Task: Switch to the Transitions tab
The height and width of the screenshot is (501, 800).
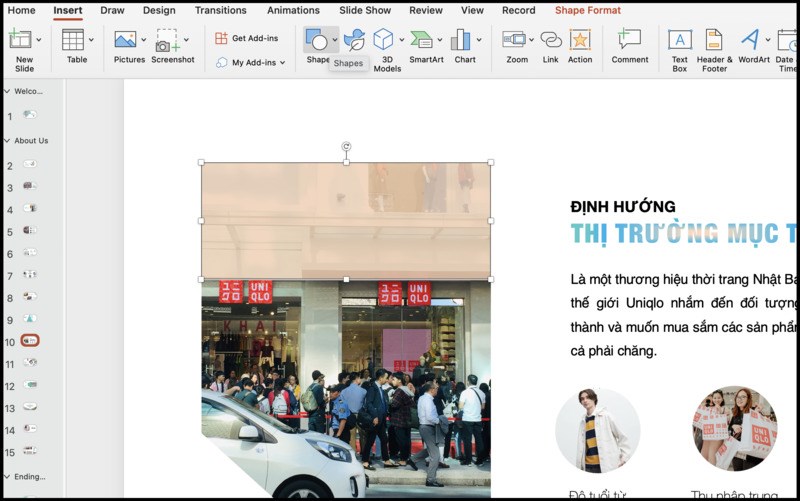Action: [220, 10]
